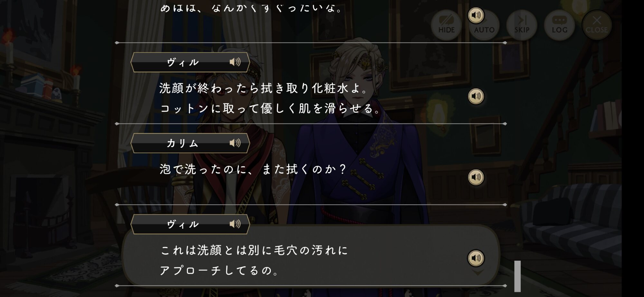Select the カリム name plate
This screenshot has height=297, width=644.
[x=190, y=143]
